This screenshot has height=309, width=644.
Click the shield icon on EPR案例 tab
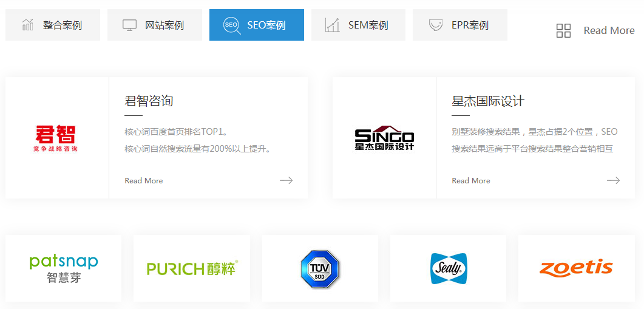[x=435, y=25]
